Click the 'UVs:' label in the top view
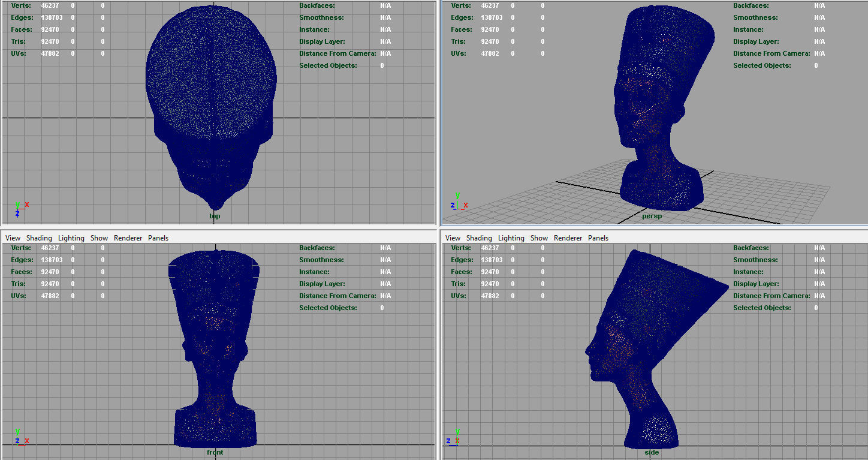The height and width of the screenshot is (460, 868). pyautogui.click(x=19, y=53)
